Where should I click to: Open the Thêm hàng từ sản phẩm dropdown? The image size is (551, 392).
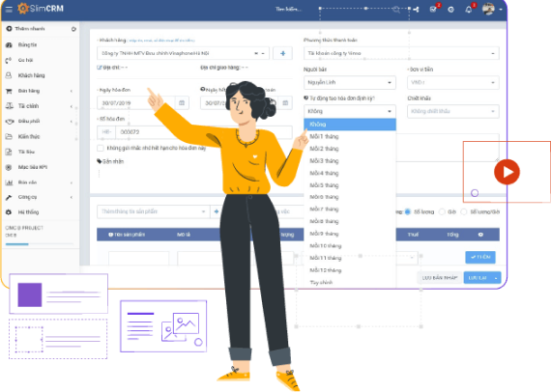153,211
